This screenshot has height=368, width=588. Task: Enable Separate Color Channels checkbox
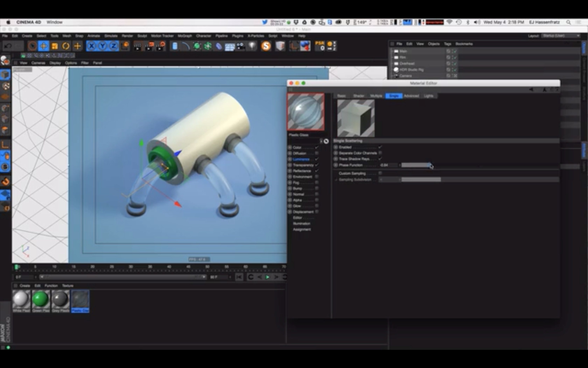(380, 153)
